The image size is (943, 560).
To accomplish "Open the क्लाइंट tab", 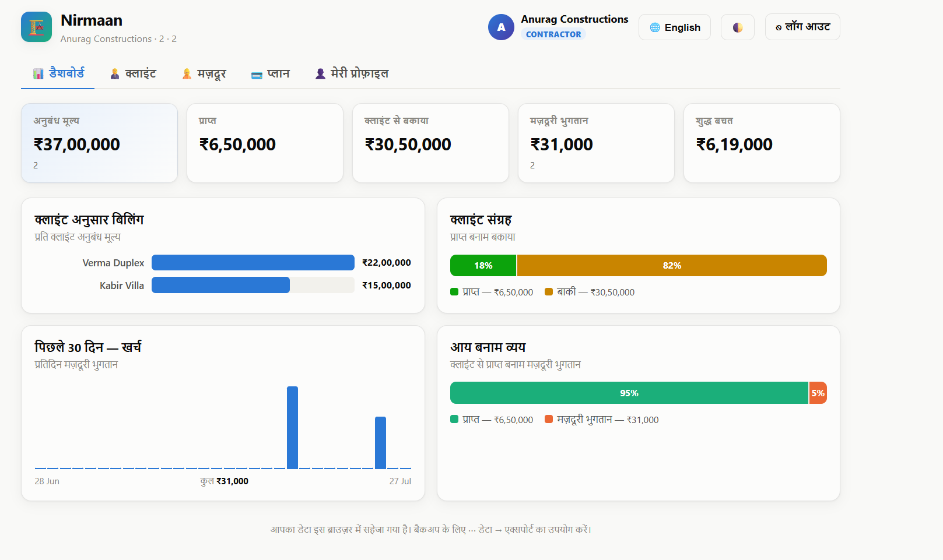I will click(x=133, y=73).
